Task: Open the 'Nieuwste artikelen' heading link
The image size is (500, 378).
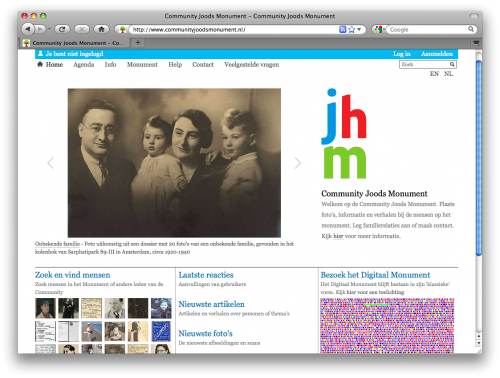Action: click(x=211, y=304)
